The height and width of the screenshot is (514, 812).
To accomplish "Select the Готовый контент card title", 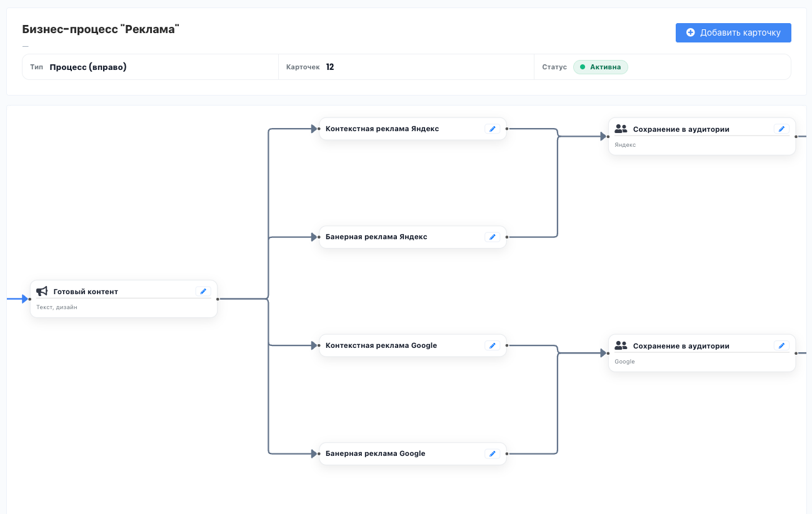I will pos(86,292).
